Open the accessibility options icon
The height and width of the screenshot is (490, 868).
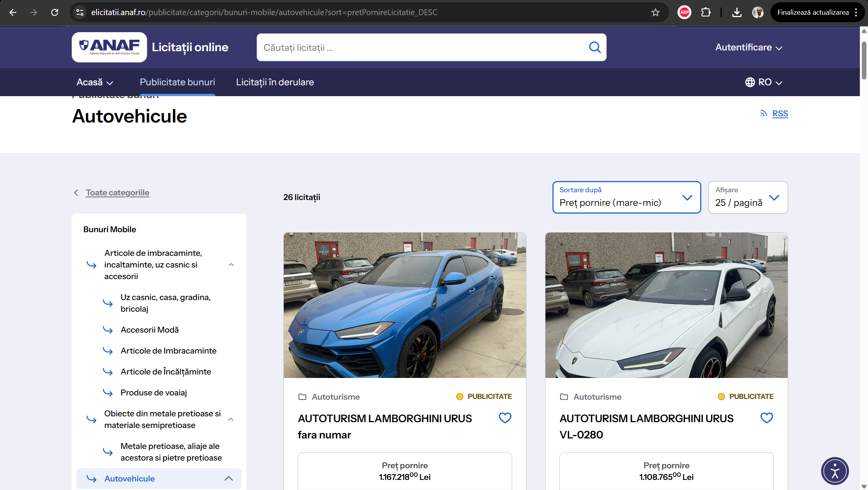pyautogui.click(x=835, y=471)
